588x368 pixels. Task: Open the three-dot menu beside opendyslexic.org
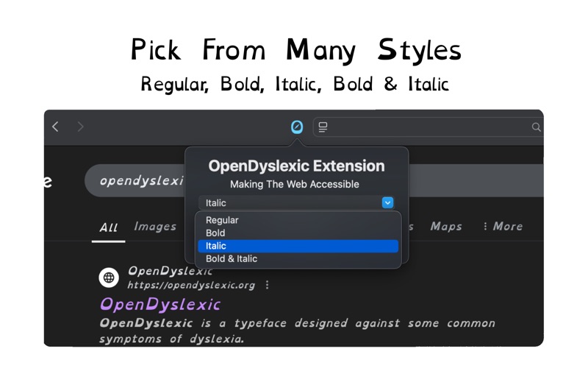point(267,285)
